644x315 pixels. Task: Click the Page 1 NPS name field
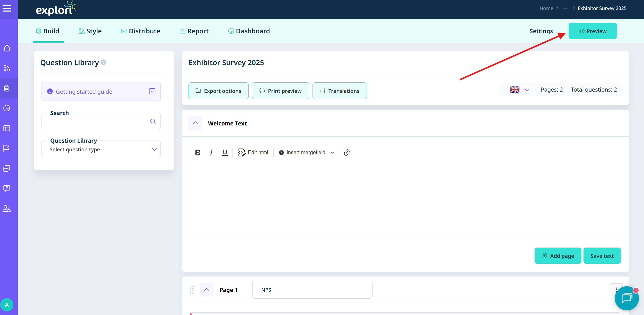coord(312,290)
